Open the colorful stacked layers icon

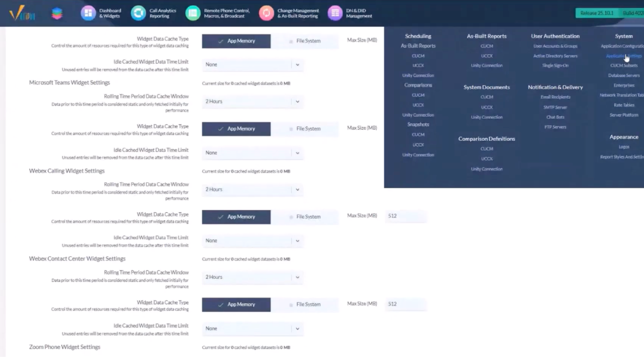[57, 13]
